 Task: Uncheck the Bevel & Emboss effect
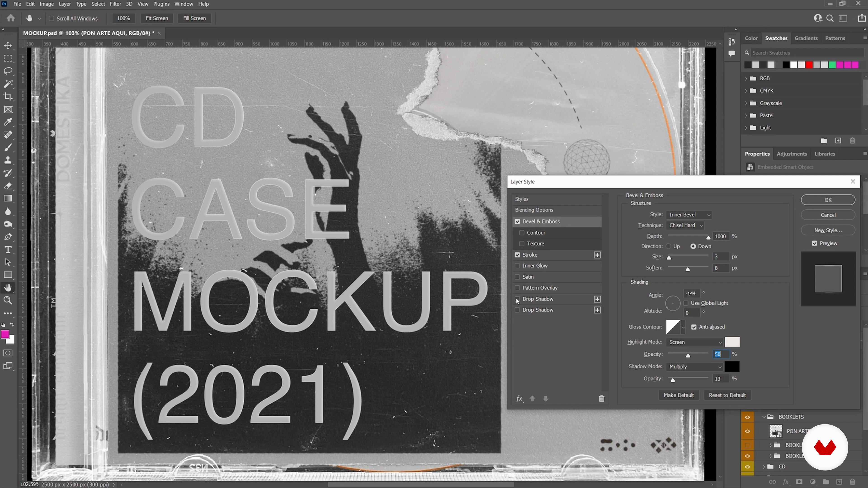point(517,222)
